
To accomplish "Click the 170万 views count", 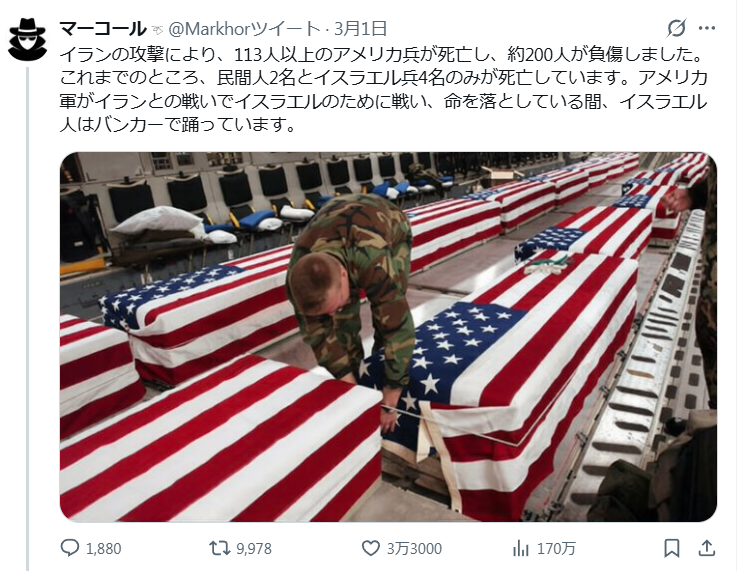I will [x=556, y=548].
